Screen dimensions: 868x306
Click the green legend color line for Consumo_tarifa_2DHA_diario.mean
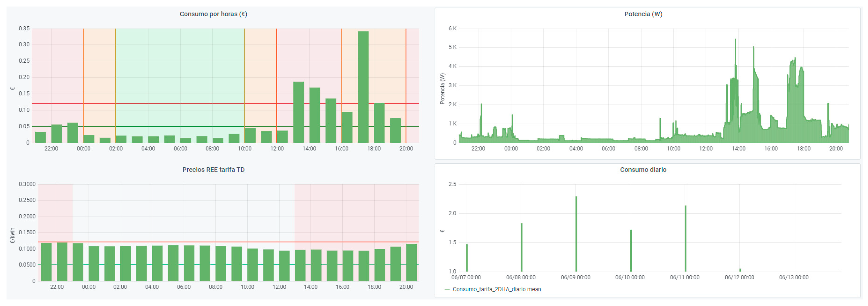pyautogui.click(x=447, y=290)
